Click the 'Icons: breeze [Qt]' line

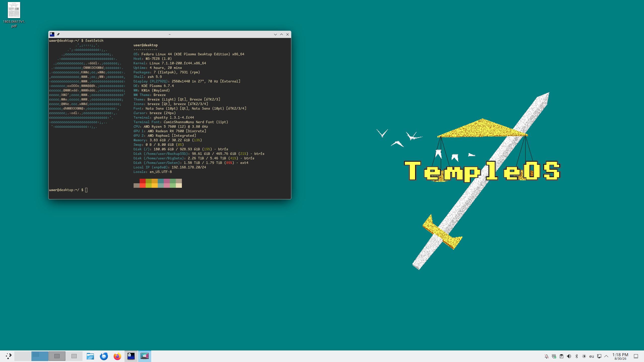[x=171, y=104]
